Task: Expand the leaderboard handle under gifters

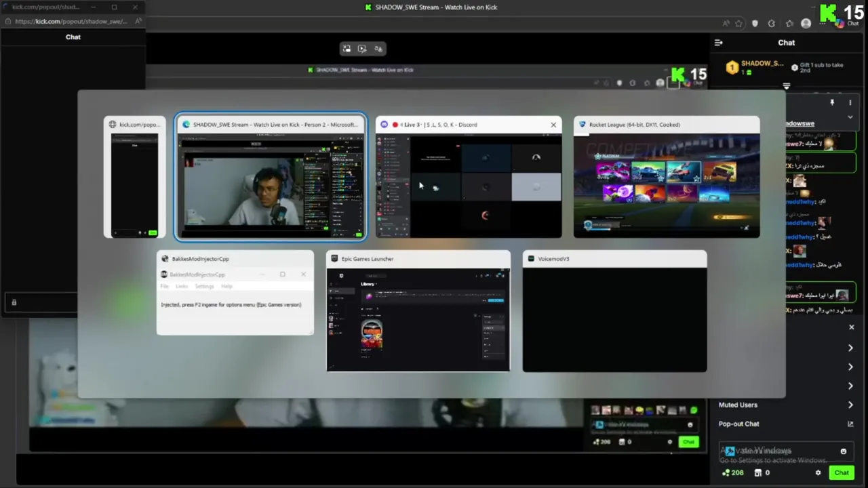Action: [x=787, y=86]
